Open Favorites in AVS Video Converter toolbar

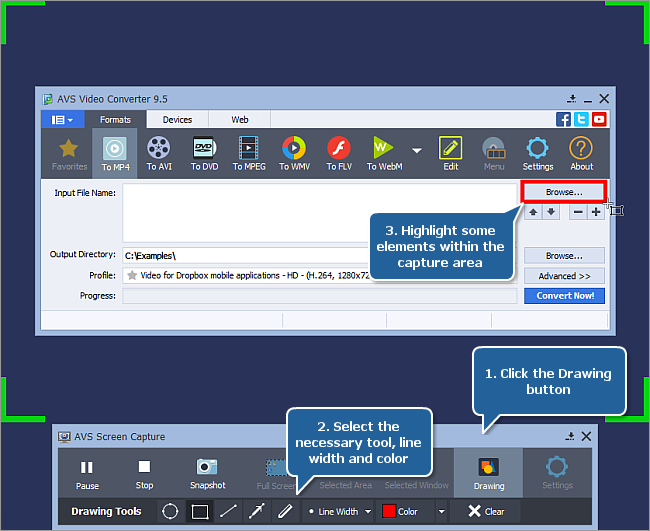69,154
